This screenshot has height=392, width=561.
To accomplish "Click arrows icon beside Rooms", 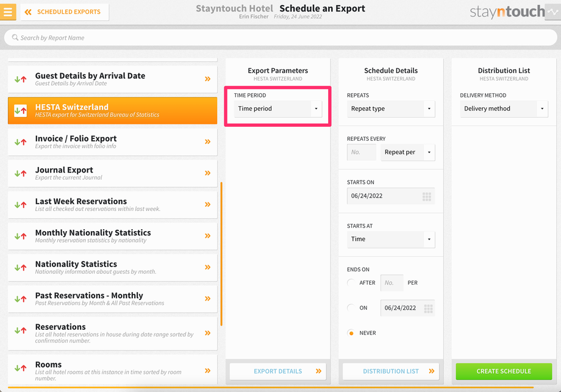I will point(20,368).
